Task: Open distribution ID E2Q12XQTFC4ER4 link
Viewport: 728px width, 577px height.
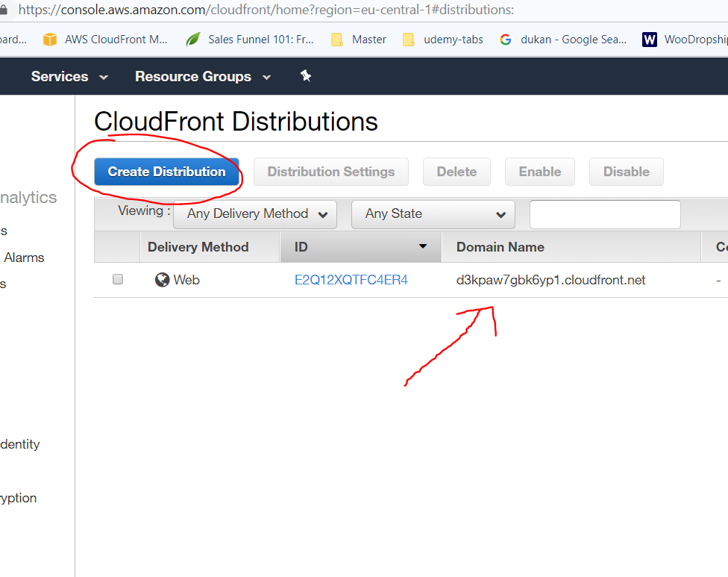Action: (351, 280)
